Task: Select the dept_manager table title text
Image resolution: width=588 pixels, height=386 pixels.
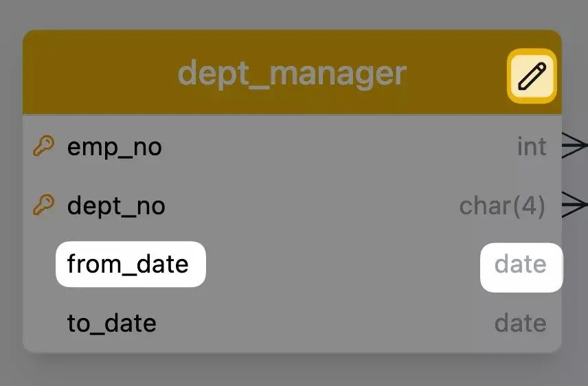Action: tap(292, 73)
